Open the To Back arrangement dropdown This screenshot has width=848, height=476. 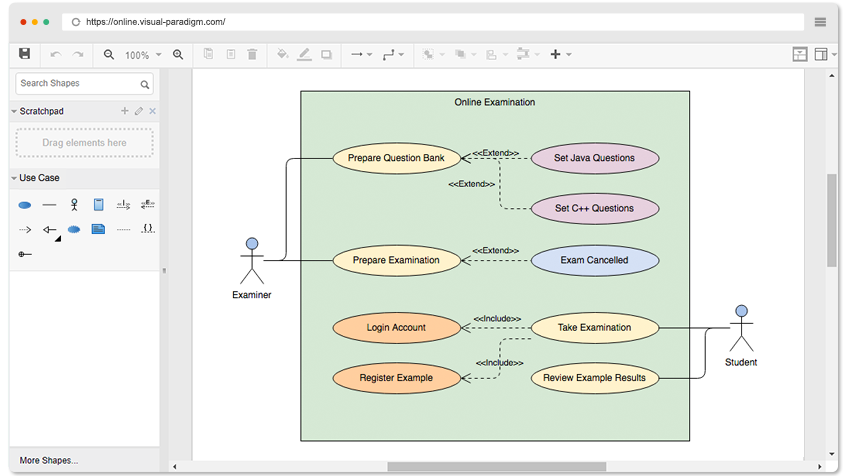click(465, 55)
